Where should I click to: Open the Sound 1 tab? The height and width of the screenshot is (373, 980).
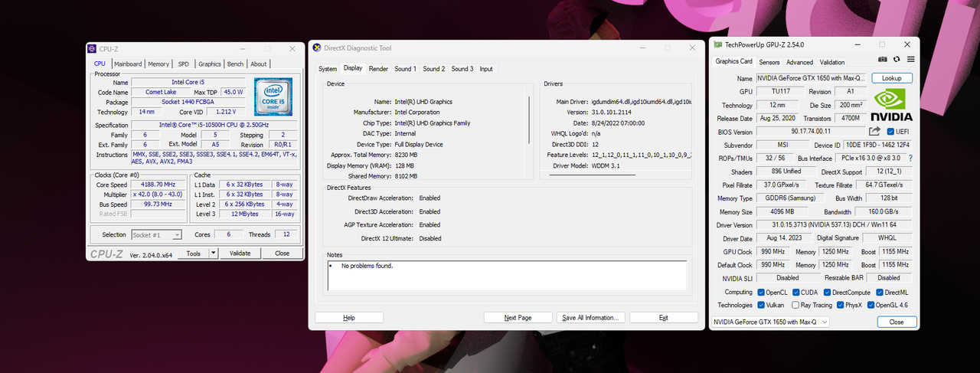click(405, 69)
